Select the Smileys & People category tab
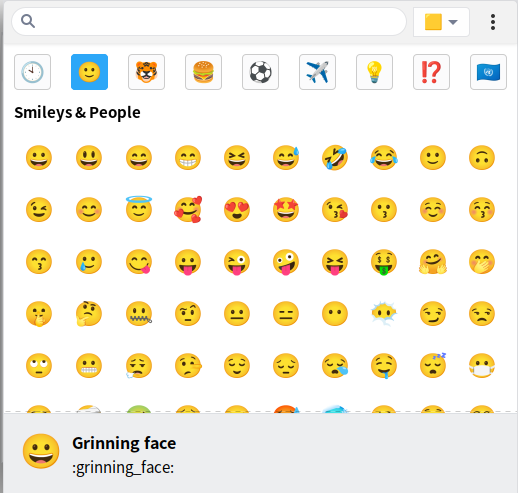Screen dimensions: 518x493 point(89,72)
